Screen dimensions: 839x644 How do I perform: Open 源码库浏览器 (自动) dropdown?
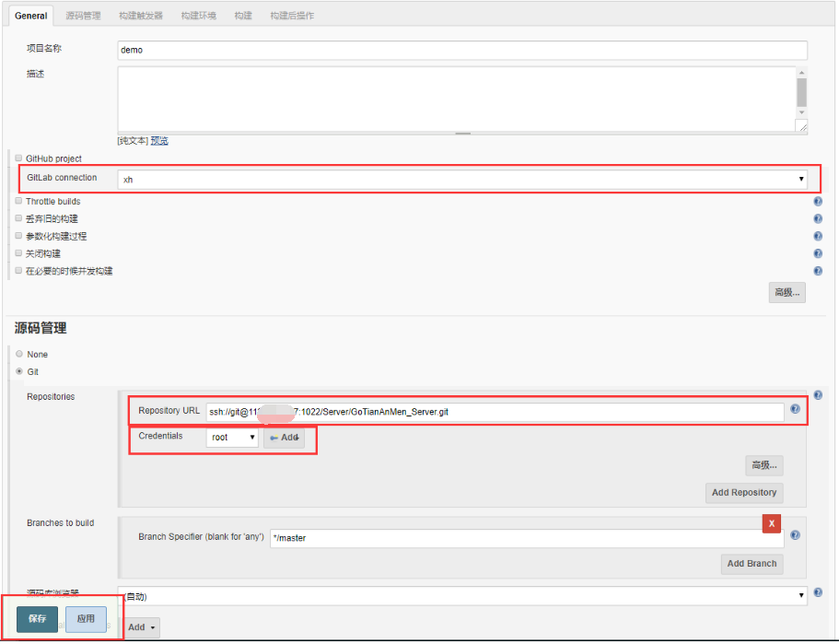click(x=462, y=596)
